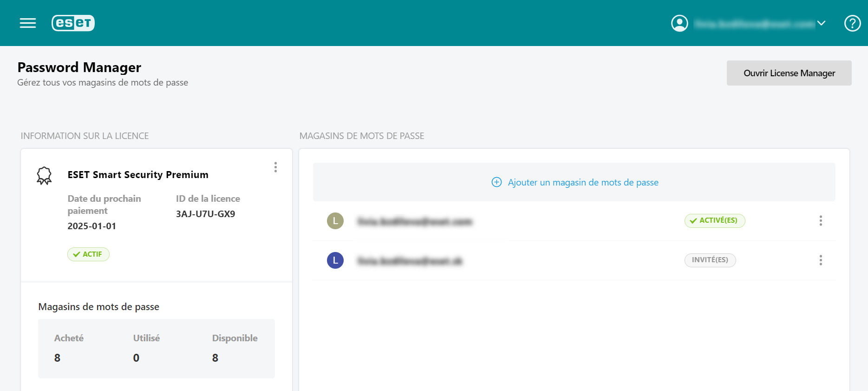Open three-dot menu for the ACTIVÉ(ES) store
The height and width of the screenshot is (391, 868).
pos(821,221)
